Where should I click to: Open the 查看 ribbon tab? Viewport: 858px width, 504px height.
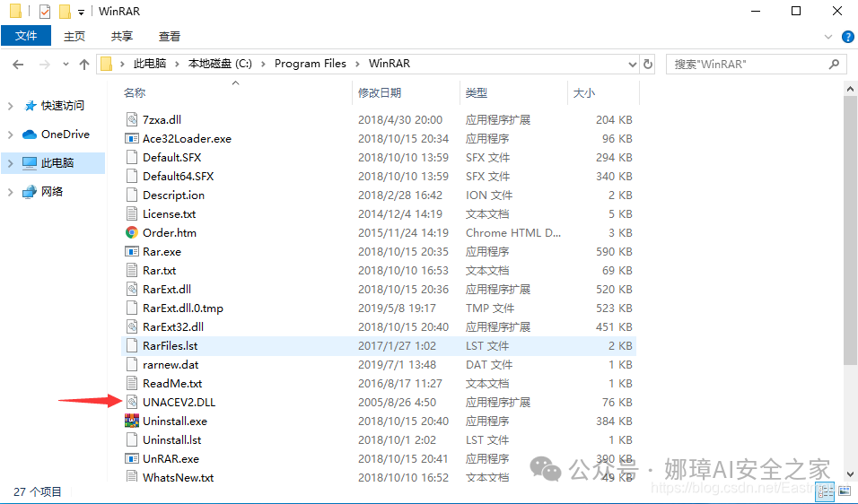[x=170, y=37]
